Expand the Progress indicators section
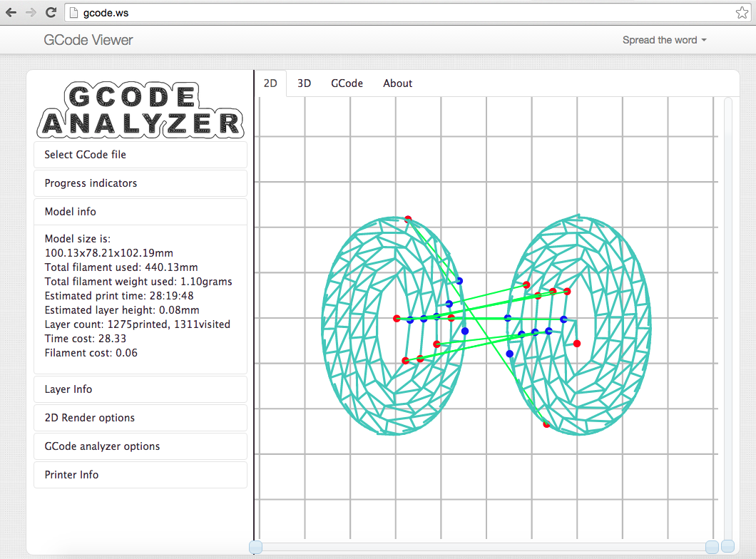The width and height of the screenshot is (756, 559). click(141, 183)
